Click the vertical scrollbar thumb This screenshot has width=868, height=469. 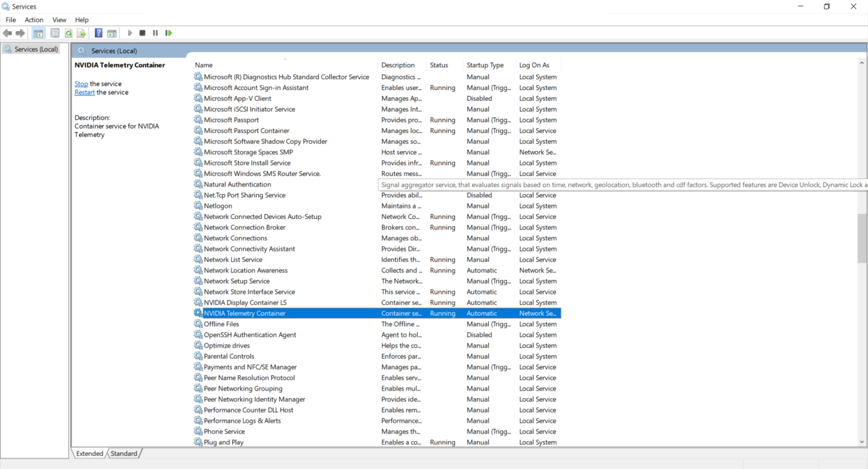pos(862,238)
